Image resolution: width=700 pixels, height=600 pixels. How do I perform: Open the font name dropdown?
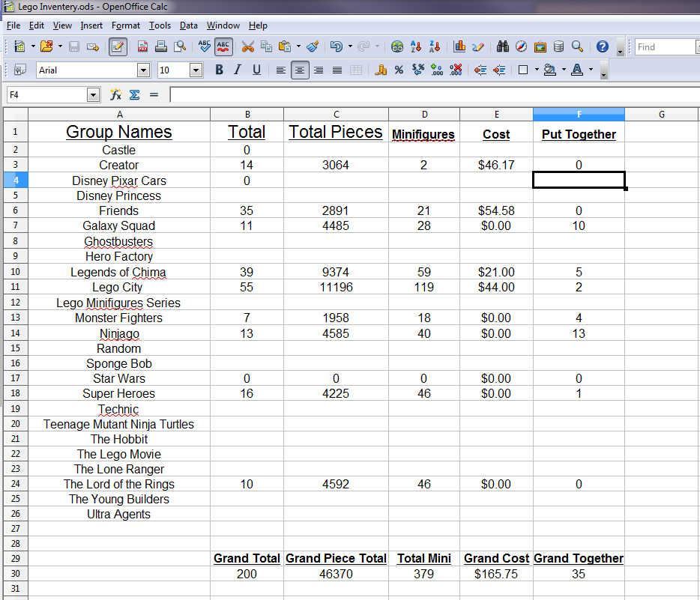[x=142, y=70]
